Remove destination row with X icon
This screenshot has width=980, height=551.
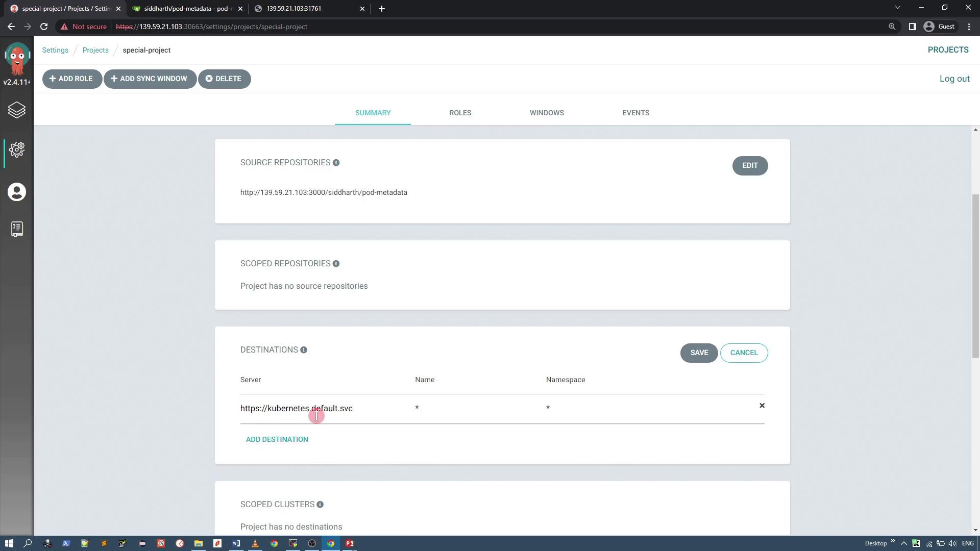click(762, 406)
